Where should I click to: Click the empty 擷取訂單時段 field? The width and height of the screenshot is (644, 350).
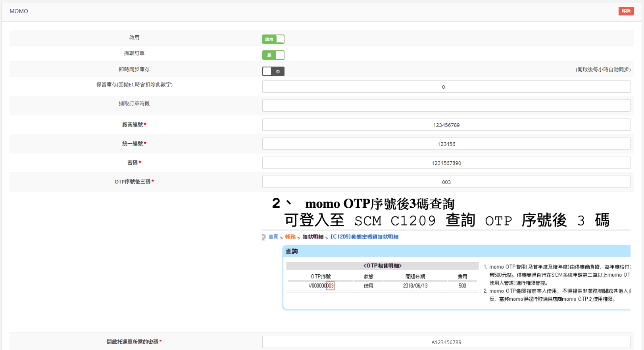pyautogui.click(x=446, y=105)
